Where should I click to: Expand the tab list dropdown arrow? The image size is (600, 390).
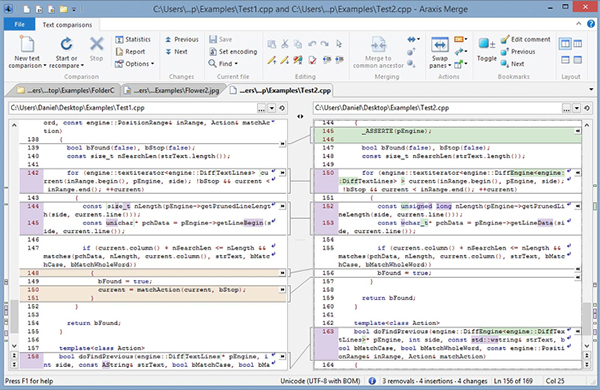tap(591, 90)
